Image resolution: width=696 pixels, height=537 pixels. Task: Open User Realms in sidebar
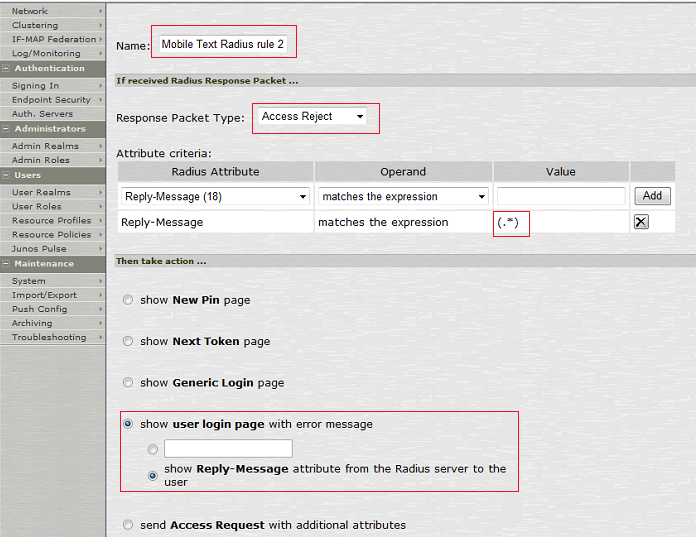[41, 192]
